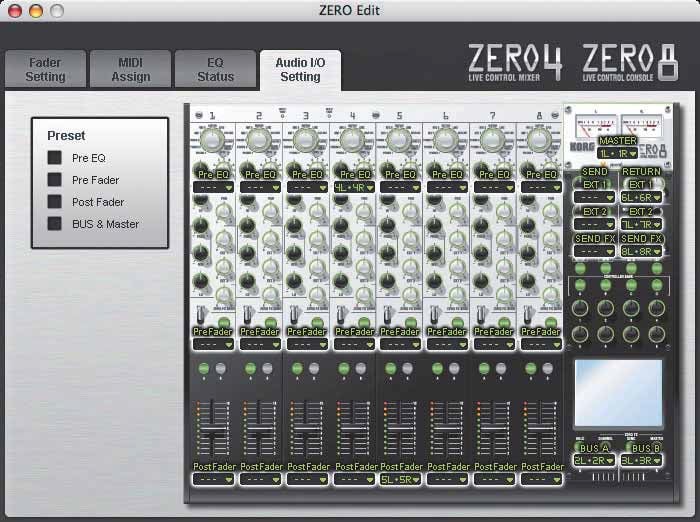Click channel 5 input selector knob
Image resolution: width=700 pixels, height=522 pixels.
pyautogui.click(x=399, y=140)
